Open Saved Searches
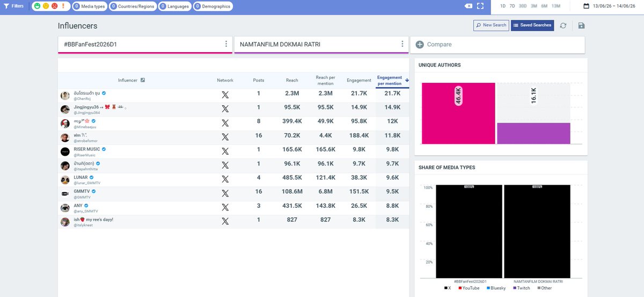The image size is (644, 297). (x=532, y=25)
